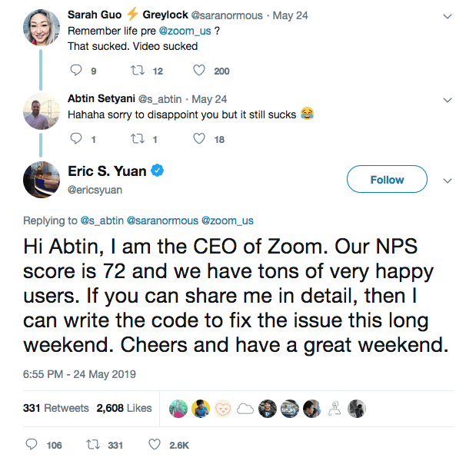Reply to Eric Yuan's main tweet
The height and width of the screenshot is (461, 476).
pyautogui.click(x=32, y=445)
